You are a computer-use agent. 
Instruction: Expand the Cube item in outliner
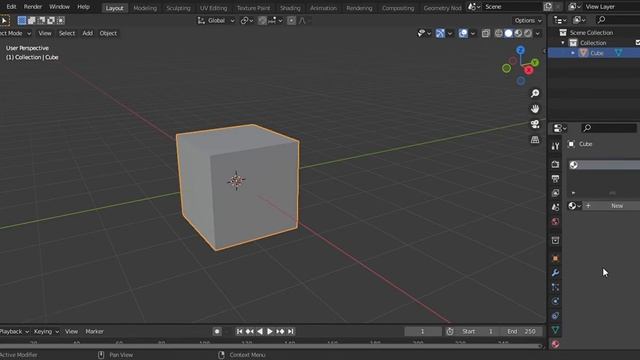point(573,53)
